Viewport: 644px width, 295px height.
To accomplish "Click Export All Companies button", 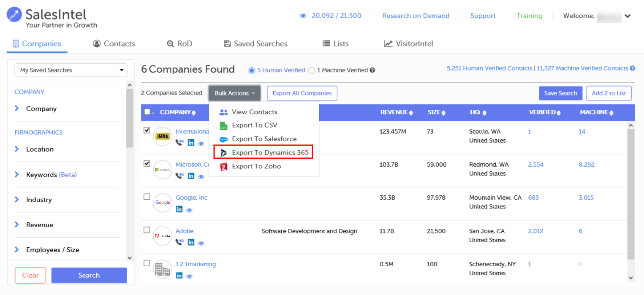I will [x=302, y=93].
